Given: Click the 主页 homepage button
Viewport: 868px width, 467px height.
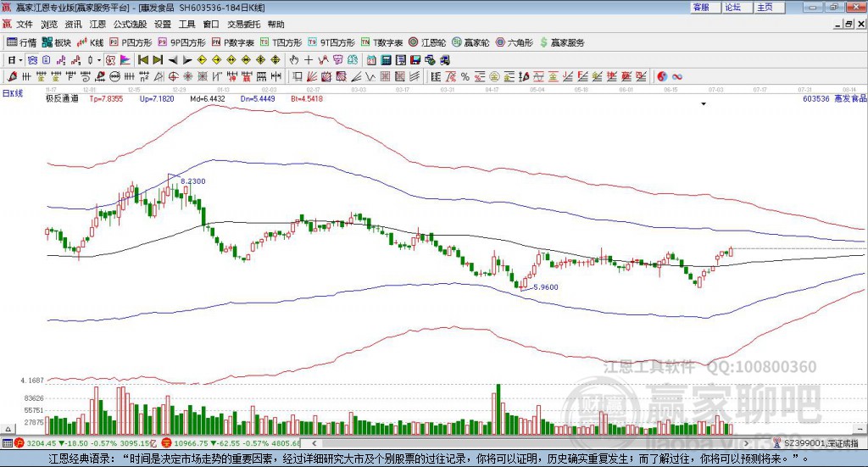Looking at the screenshot, I should (x=770, y=7).
